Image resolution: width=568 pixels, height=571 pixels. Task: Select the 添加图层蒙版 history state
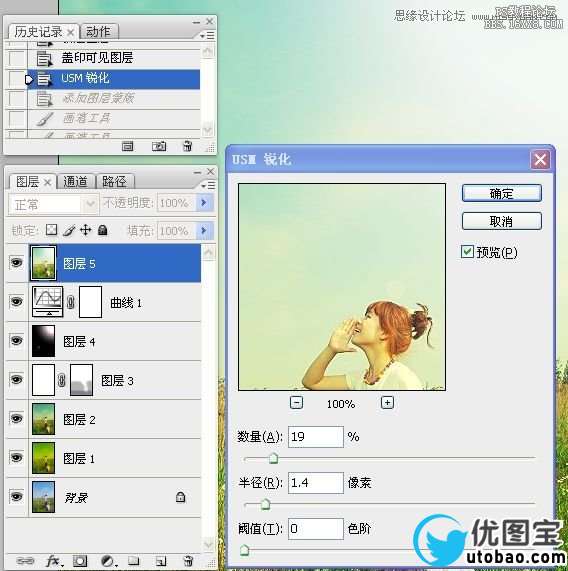click(x=114, y=98)
